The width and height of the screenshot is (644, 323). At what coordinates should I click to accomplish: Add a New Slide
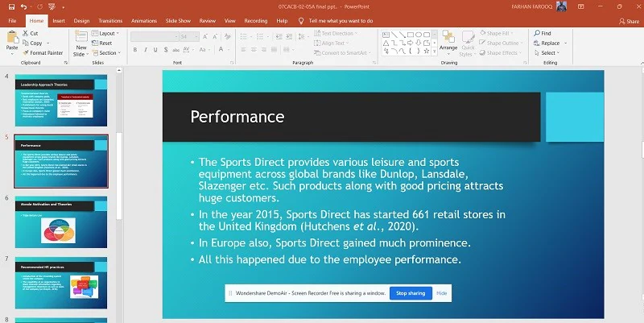click(x=81, y=43)
